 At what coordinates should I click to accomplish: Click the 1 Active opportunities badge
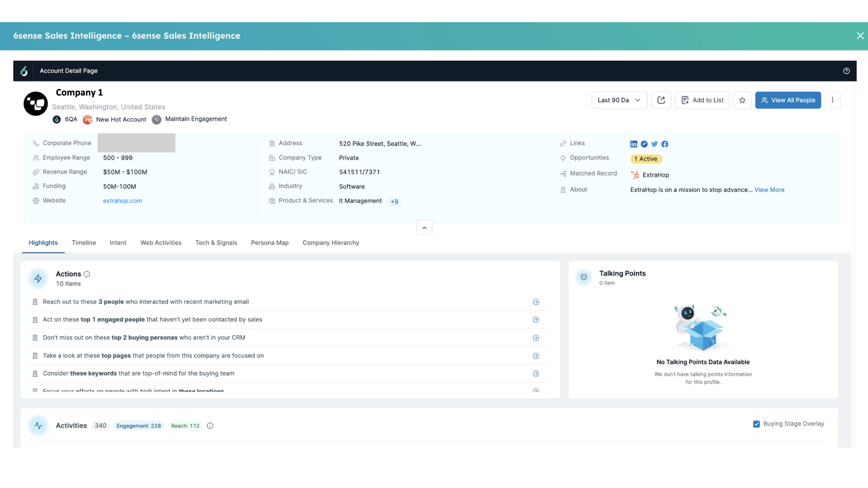point(646,159)
